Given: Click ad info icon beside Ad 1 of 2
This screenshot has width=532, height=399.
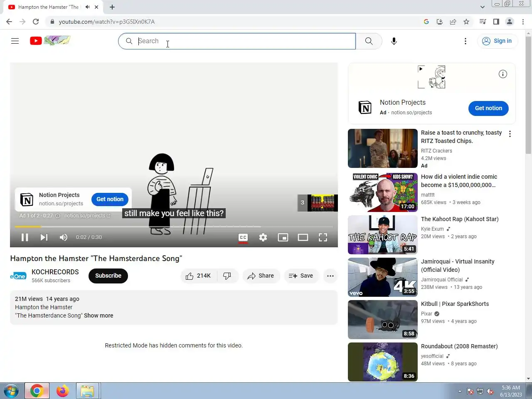Looking at the screenshot, I should (58, 216).
